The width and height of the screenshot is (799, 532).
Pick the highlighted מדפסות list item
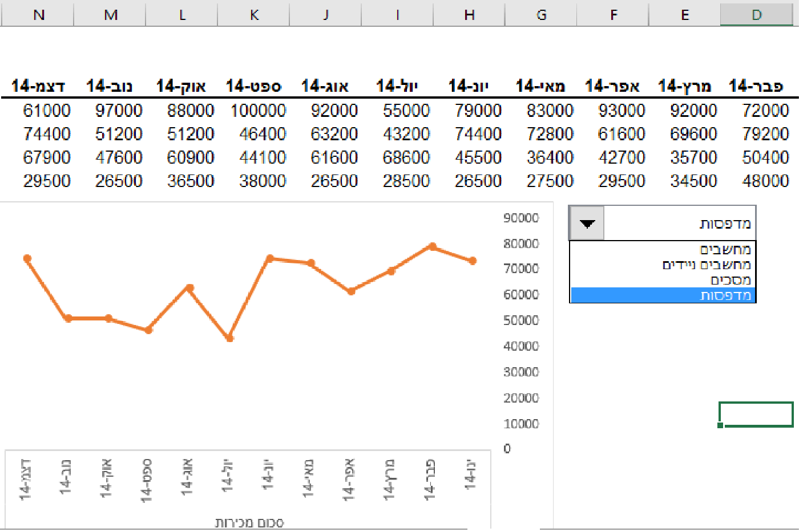click(x=663, y=295)
